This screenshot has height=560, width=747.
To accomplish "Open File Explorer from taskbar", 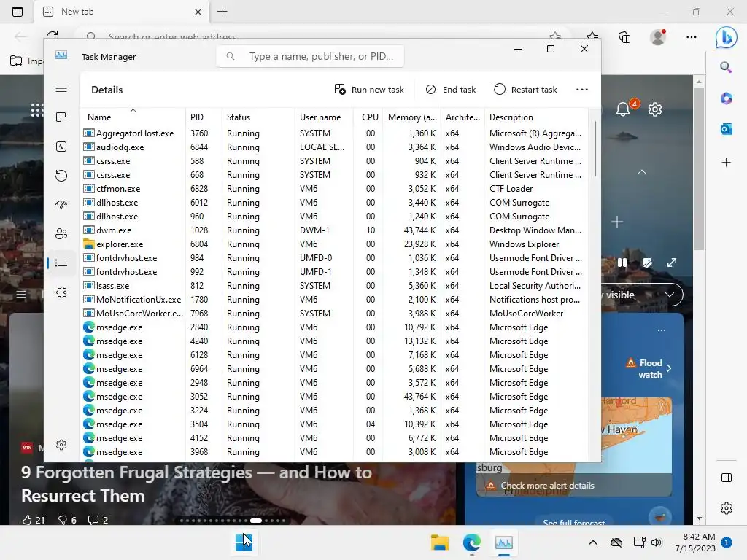I will [440, 542].
